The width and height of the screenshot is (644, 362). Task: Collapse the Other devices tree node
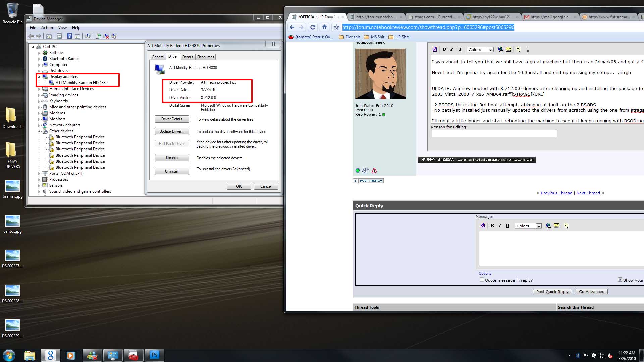pos(39,131)
